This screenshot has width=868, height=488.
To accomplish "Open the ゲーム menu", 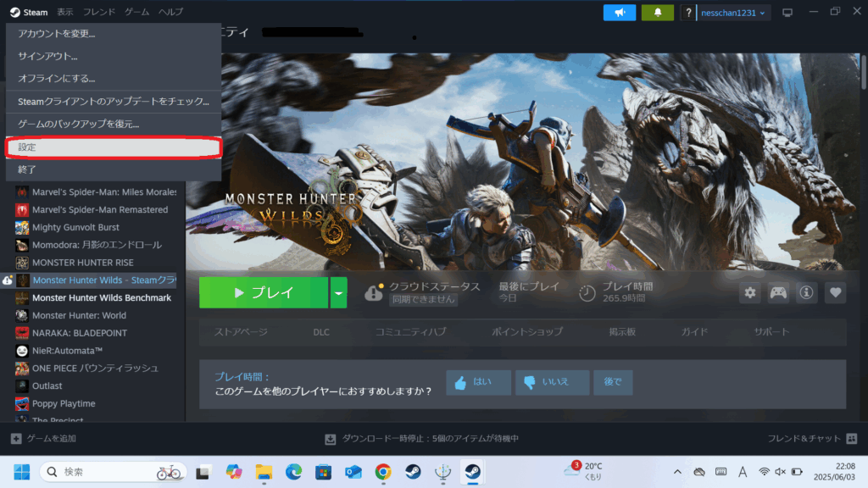I will (136, 12).
